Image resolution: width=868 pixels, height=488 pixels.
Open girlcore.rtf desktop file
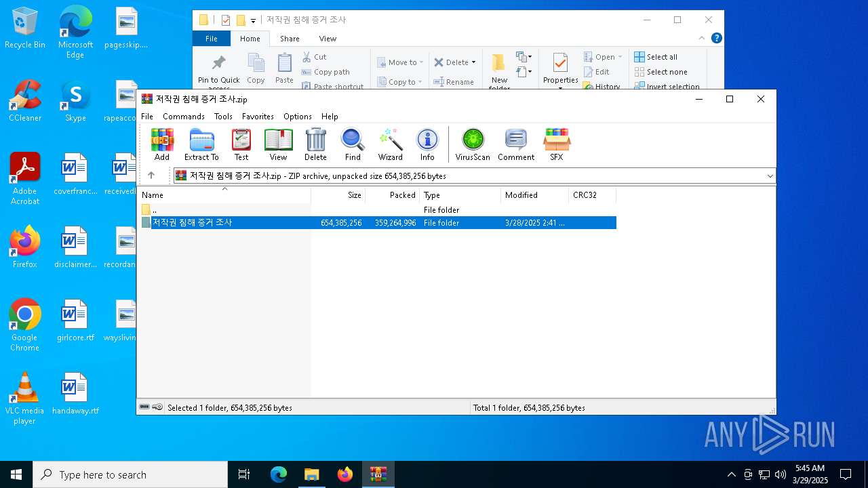tap(75, 321)
